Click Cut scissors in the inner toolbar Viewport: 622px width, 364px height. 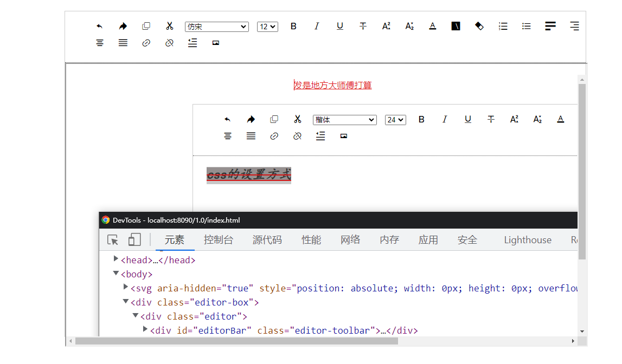point(298,119)
